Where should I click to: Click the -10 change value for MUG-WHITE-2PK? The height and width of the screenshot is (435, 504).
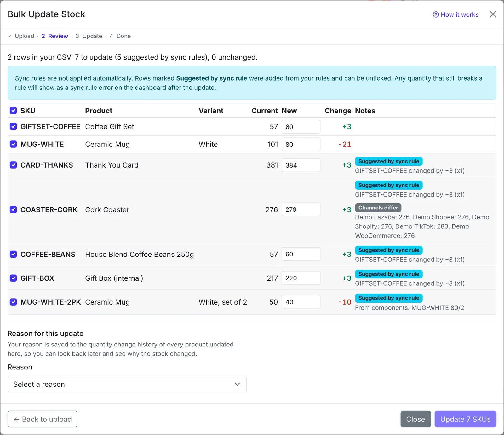point(345,302)
